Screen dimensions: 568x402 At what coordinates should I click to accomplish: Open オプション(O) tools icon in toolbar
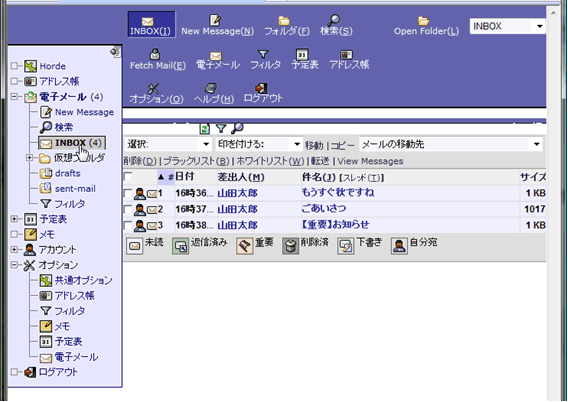[156, 93]
